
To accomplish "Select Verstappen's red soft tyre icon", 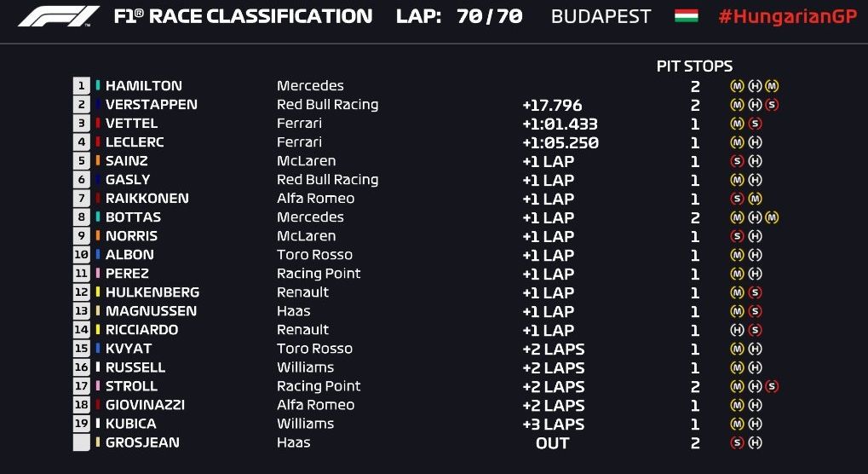I will pyautogui.click(x=772, y=105).
